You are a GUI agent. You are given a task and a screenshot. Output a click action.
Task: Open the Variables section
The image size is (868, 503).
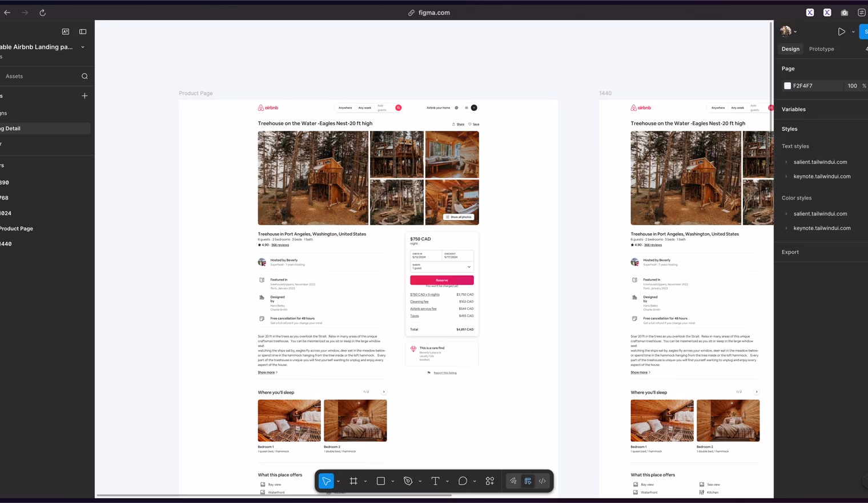tap(793, 109)
